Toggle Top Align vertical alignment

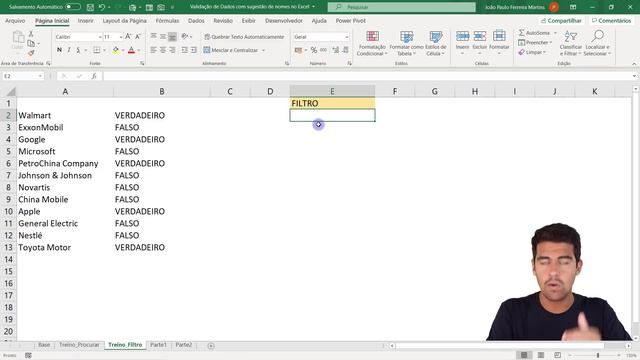coord(153,37)
